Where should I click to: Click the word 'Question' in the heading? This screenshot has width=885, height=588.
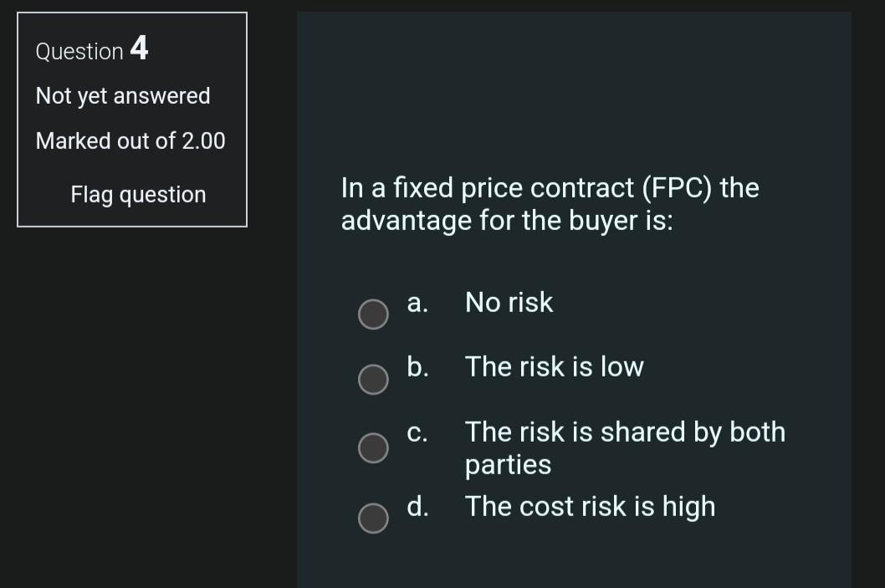pyautogui.click(x=79, y=52)
